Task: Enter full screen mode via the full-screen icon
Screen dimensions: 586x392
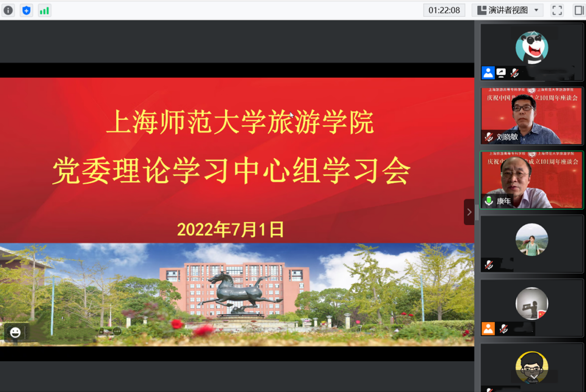Action: point(557,10)
